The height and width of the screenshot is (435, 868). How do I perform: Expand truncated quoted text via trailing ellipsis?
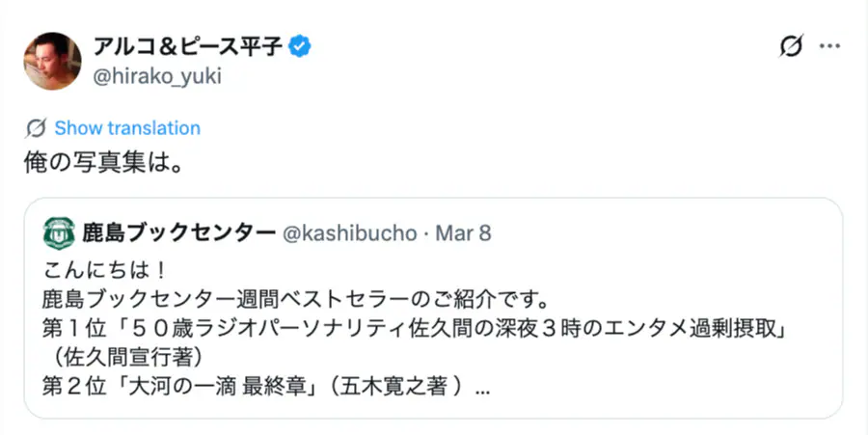tap(483, 391)
